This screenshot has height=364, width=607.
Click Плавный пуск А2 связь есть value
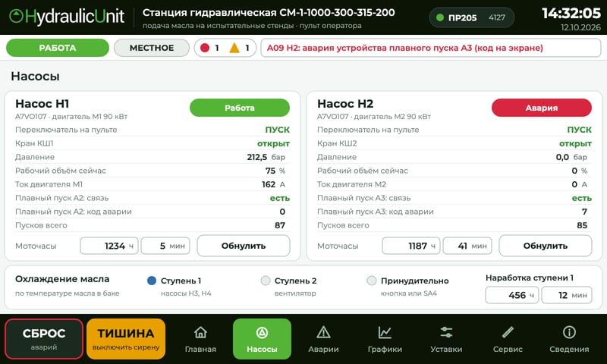280,198
